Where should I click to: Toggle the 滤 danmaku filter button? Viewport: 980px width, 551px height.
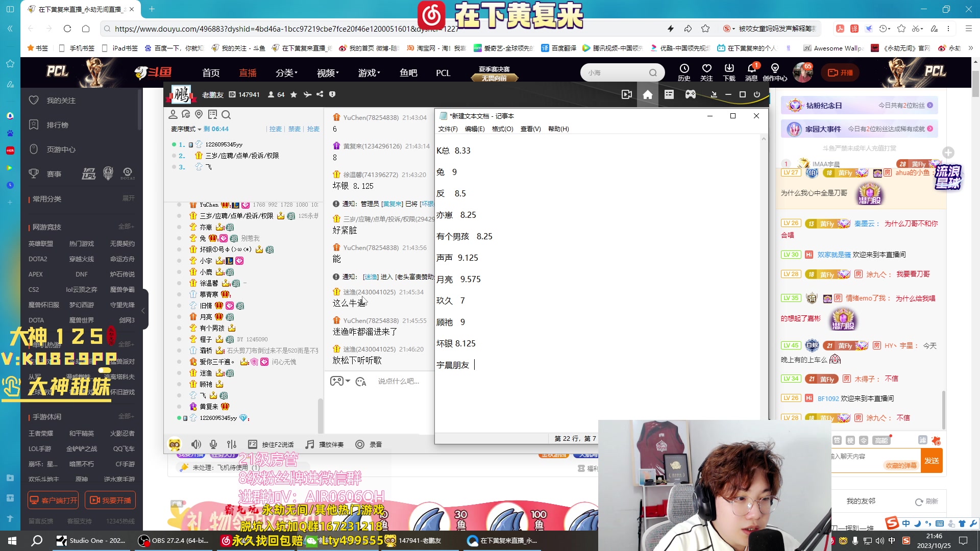pos(923,440)
